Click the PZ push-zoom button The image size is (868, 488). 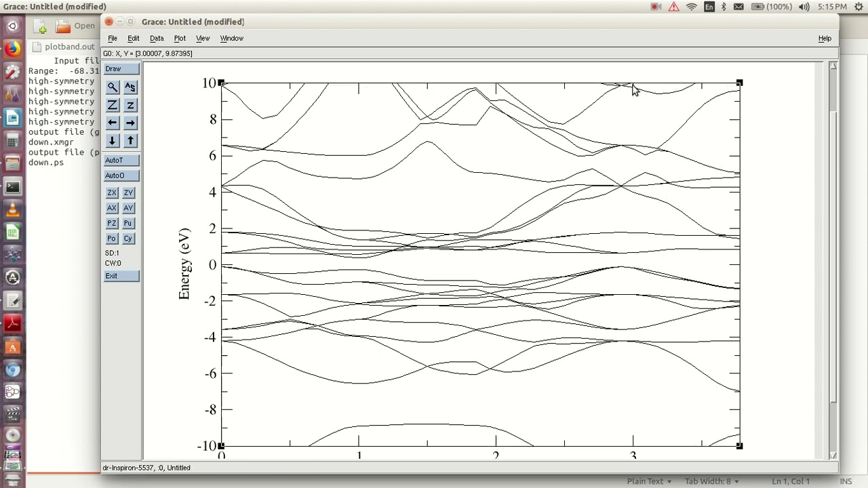[x=112, y=223]
